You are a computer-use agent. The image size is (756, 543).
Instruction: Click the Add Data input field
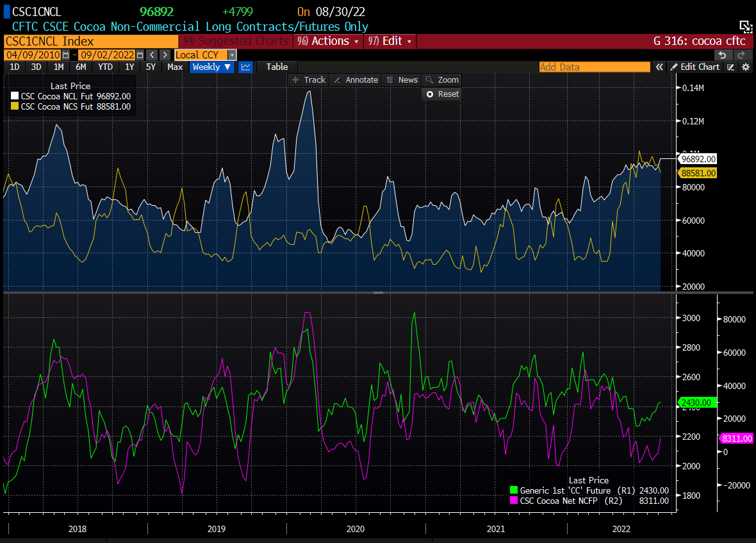pos(594,67)
